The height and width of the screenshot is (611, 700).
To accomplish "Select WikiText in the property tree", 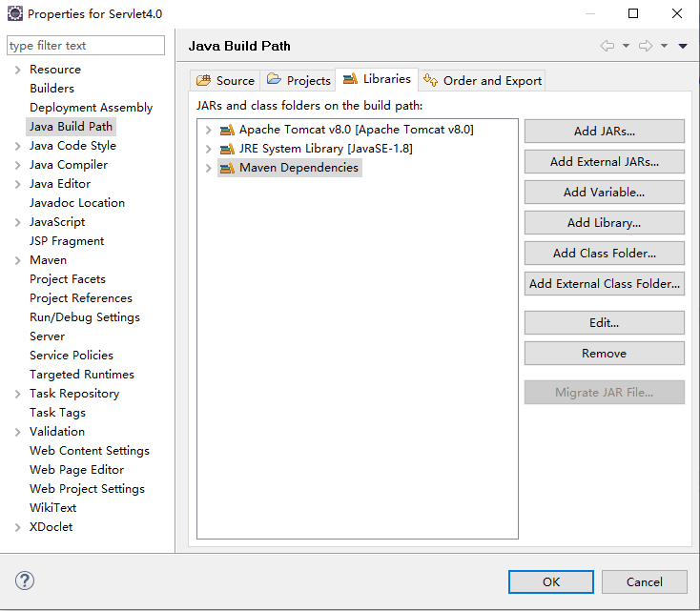I will point(52,508).
